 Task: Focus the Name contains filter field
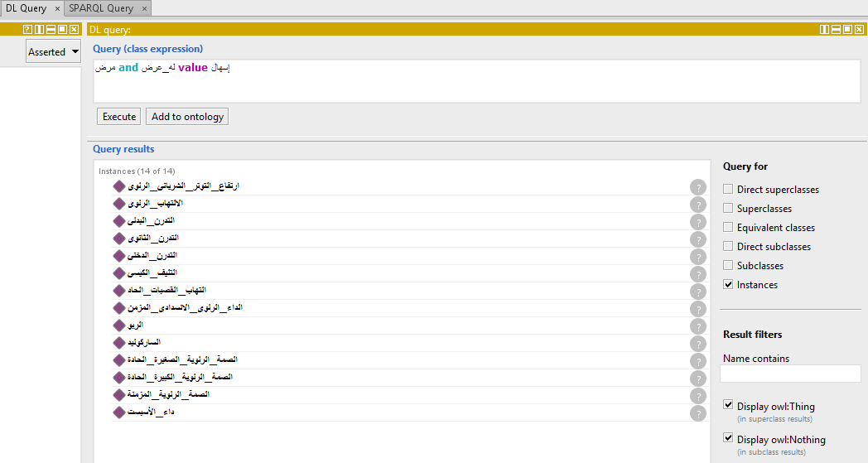point(789,374)
